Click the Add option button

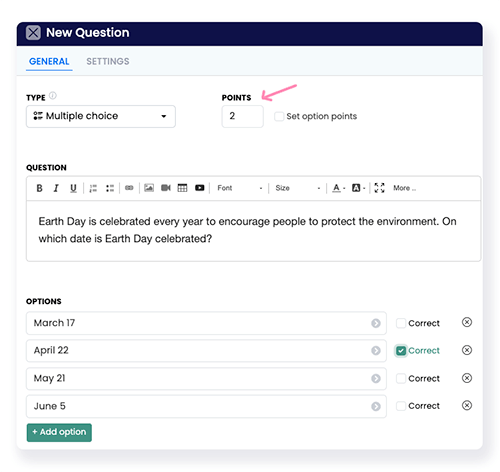pyautogui.click(x=59, y=432)
